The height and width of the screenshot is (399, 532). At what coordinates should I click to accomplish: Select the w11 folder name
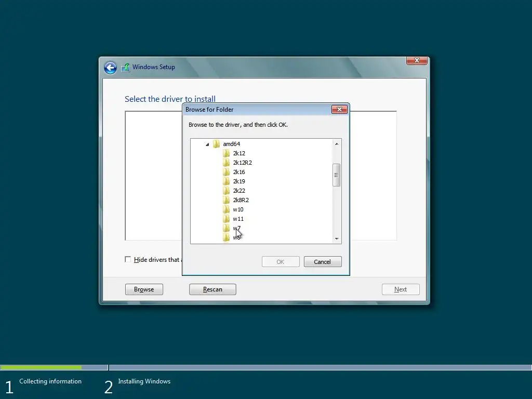pyautogui.click(x=238, y=219)
